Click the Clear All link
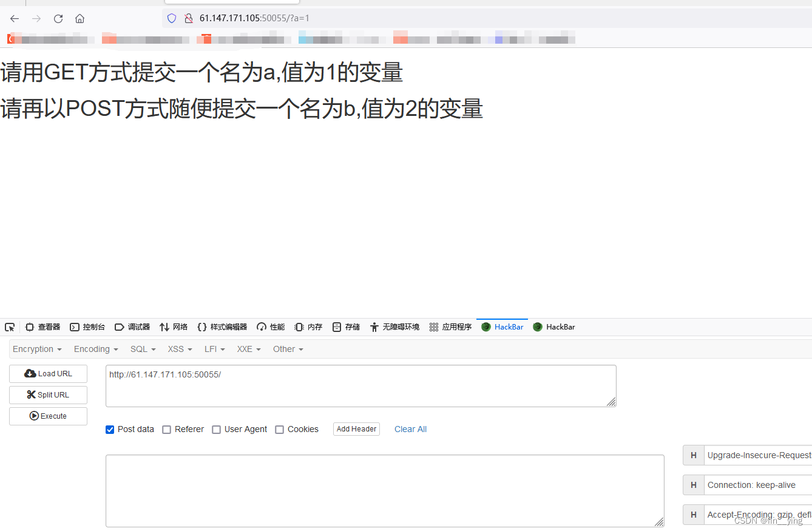Viewport: 812px width, 531px height. (x=410, y=429)
